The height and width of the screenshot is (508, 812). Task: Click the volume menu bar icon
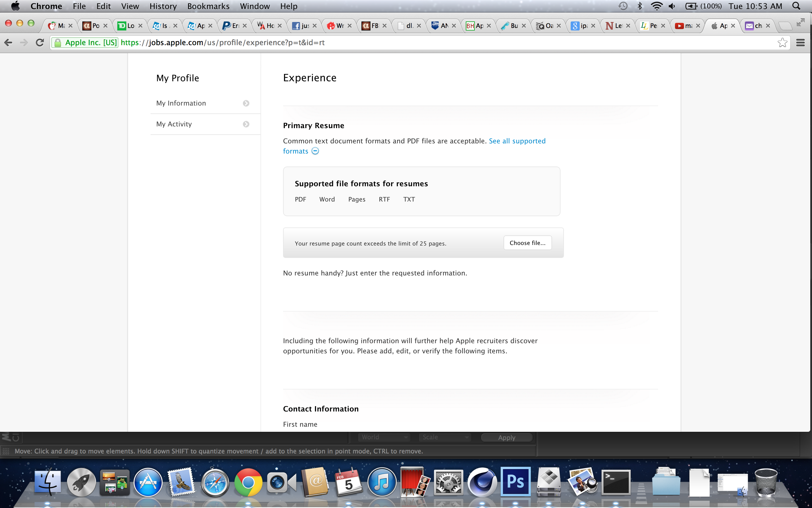[672, 6]
